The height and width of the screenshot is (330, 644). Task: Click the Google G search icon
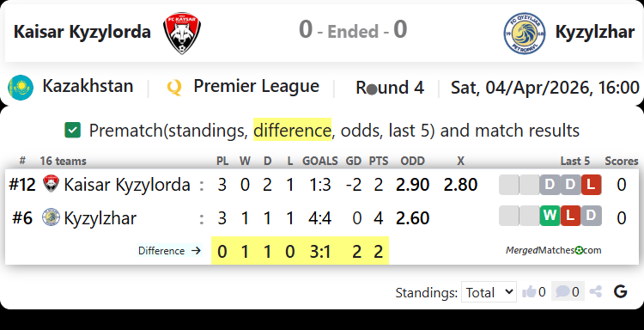(620, 292)
